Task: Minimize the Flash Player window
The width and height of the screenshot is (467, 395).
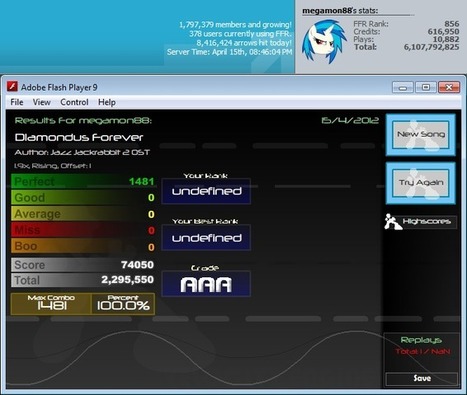Action: 403,88
